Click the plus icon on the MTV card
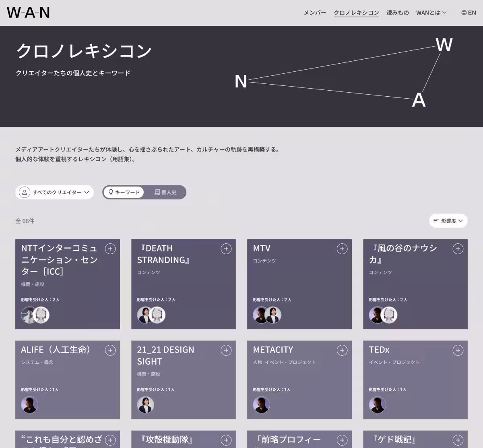 tap(342, 249)
